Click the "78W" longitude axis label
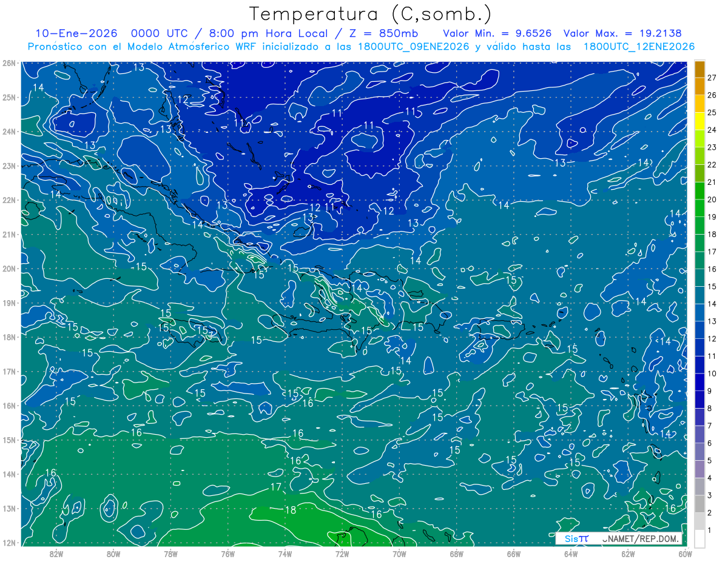The image size is (728, 562). pyautogui.click(x=170, y=554)
